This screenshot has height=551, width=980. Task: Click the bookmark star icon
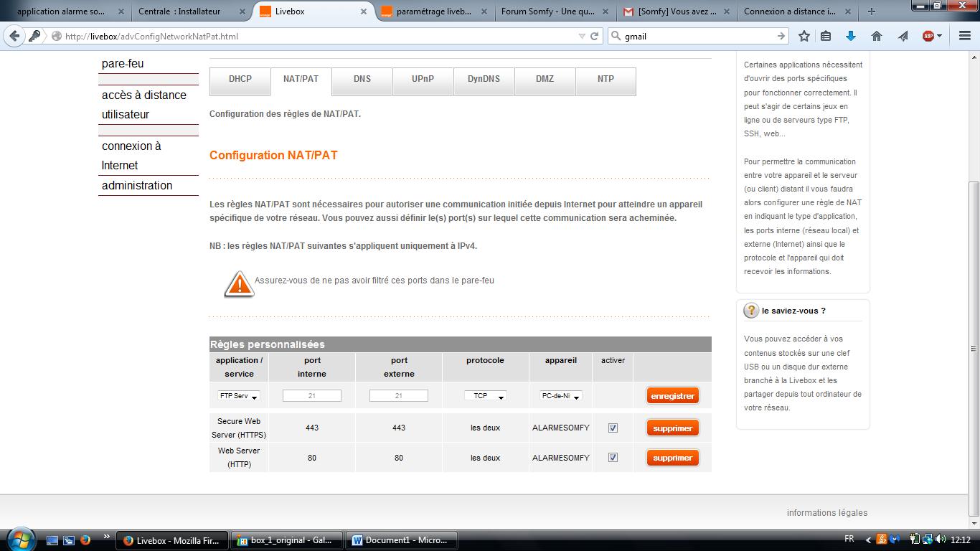click(804, 36)
